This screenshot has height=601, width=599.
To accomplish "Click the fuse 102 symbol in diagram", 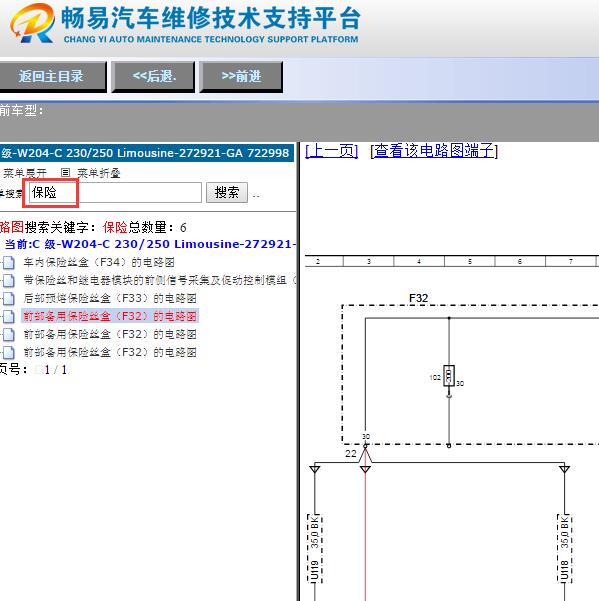I will [x=449, y=376].
